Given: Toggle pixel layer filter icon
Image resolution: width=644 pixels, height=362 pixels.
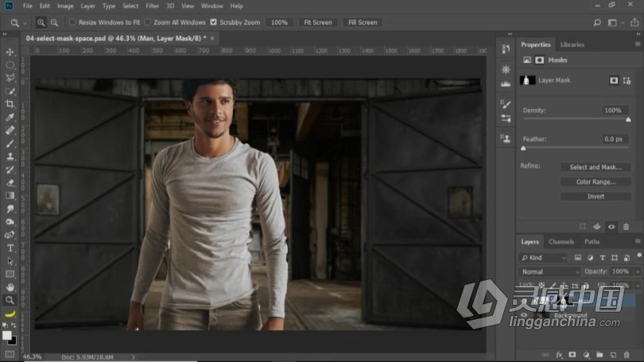Looking at the screenshot, I should tap(578, 258).
